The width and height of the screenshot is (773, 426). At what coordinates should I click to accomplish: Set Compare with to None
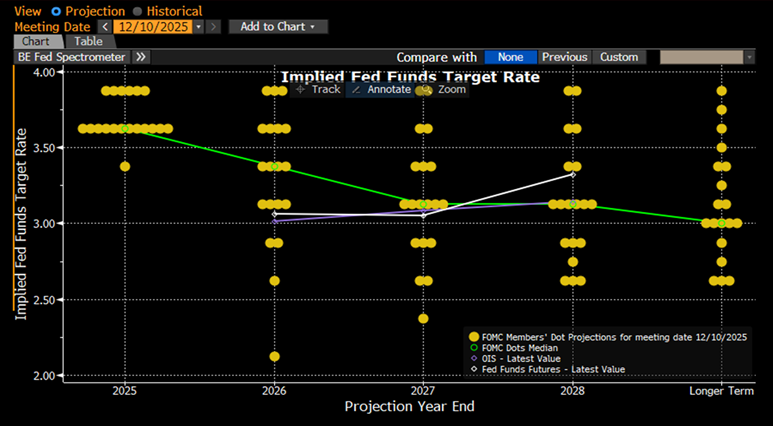tap(510, 57)
